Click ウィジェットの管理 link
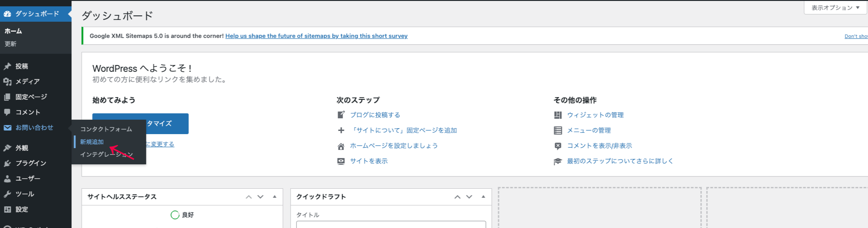 (x=595, y=115)
